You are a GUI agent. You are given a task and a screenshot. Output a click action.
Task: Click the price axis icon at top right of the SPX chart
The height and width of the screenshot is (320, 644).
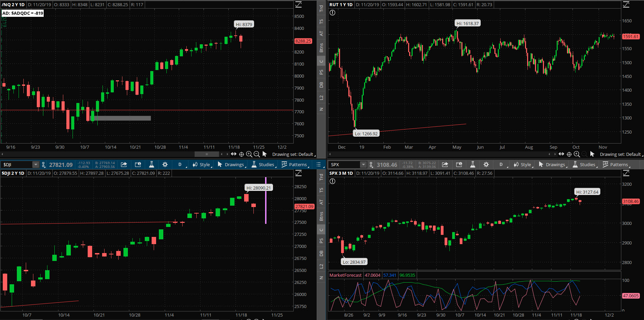(626, 173)
